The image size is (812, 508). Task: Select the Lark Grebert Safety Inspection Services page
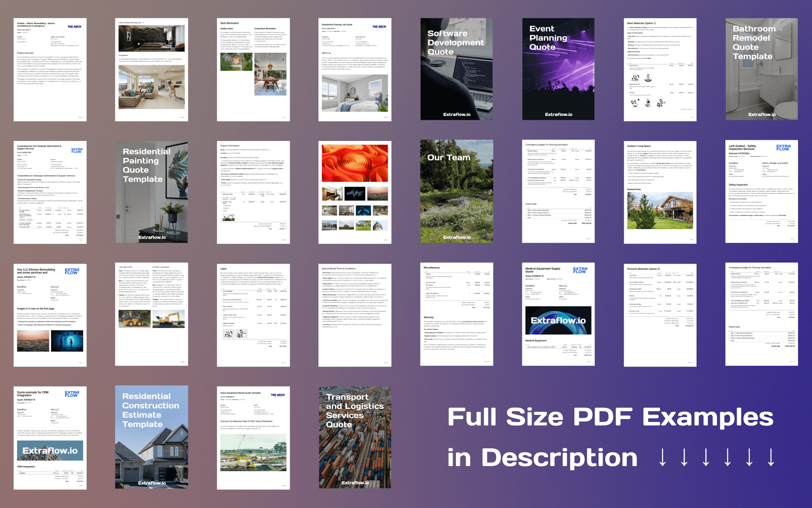tap(762, 192)
